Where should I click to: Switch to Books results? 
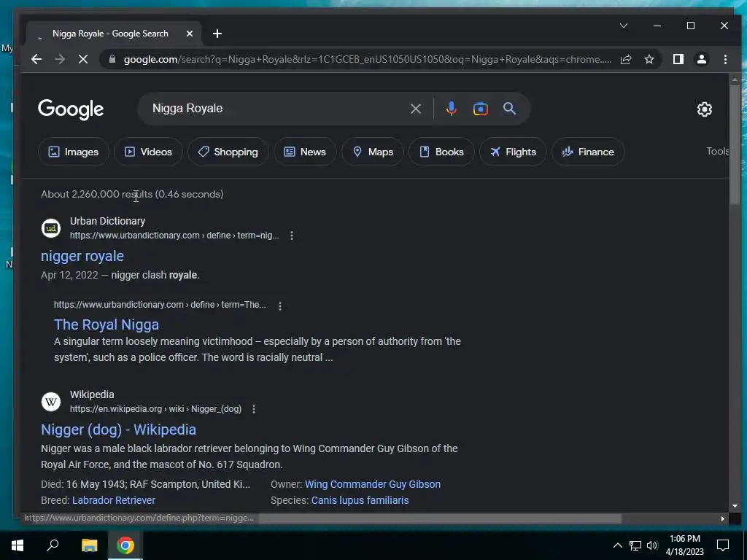click(x=441, y=152)
